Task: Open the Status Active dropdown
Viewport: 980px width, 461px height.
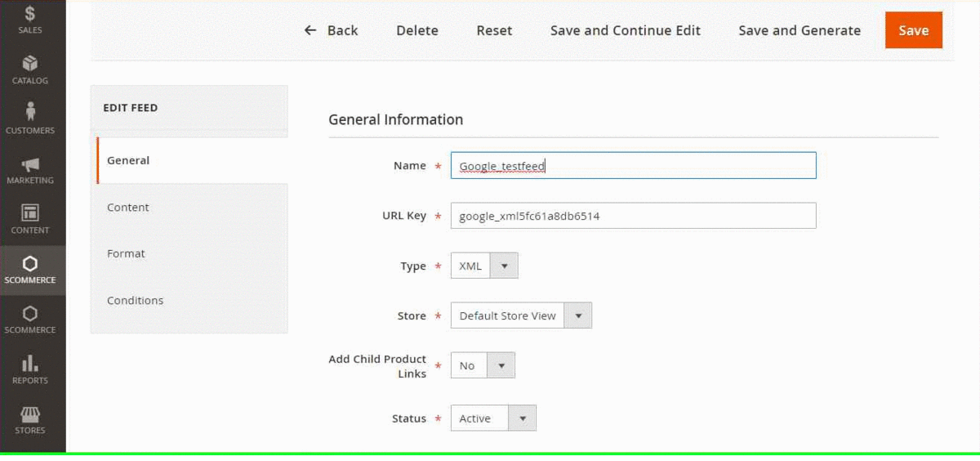Action: coord(493,418)
